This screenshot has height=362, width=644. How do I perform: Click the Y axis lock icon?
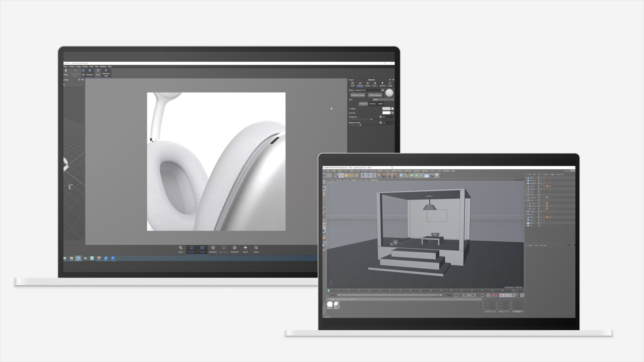368,175
